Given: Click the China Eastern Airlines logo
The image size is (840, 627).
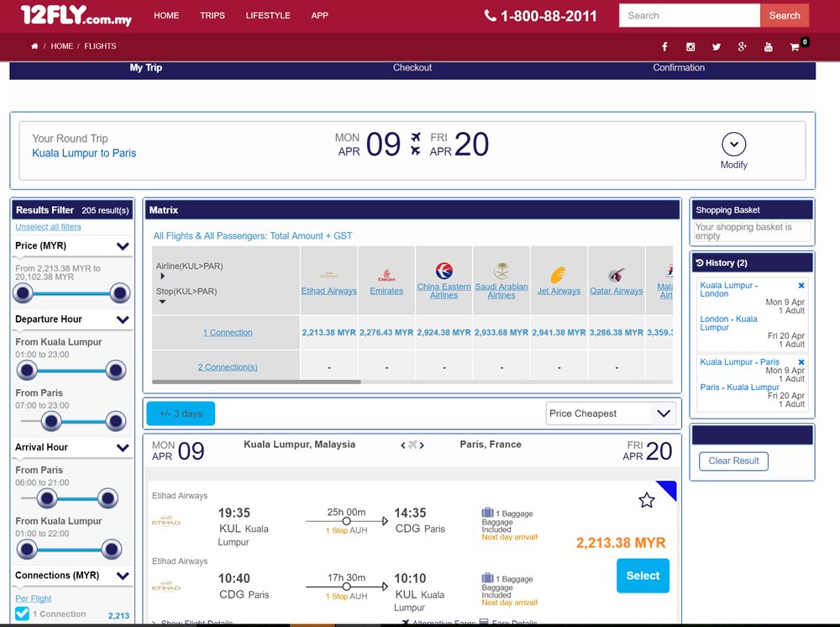Looking at the screenshot, I should pyautogui.click(x=444, y=271).
